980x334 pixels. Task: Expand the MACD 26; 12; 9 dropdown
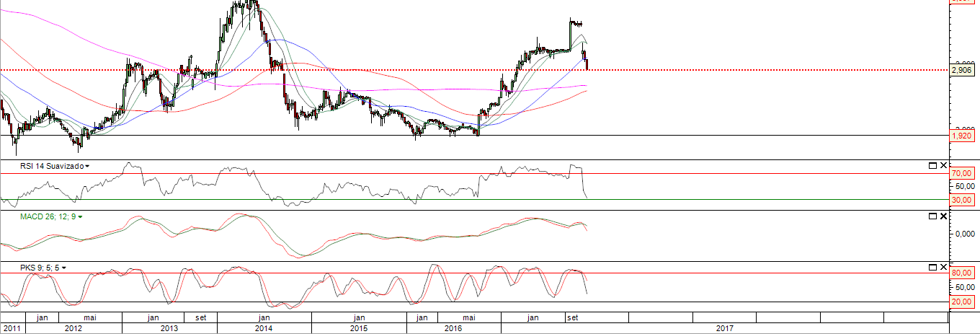point(80,217)
